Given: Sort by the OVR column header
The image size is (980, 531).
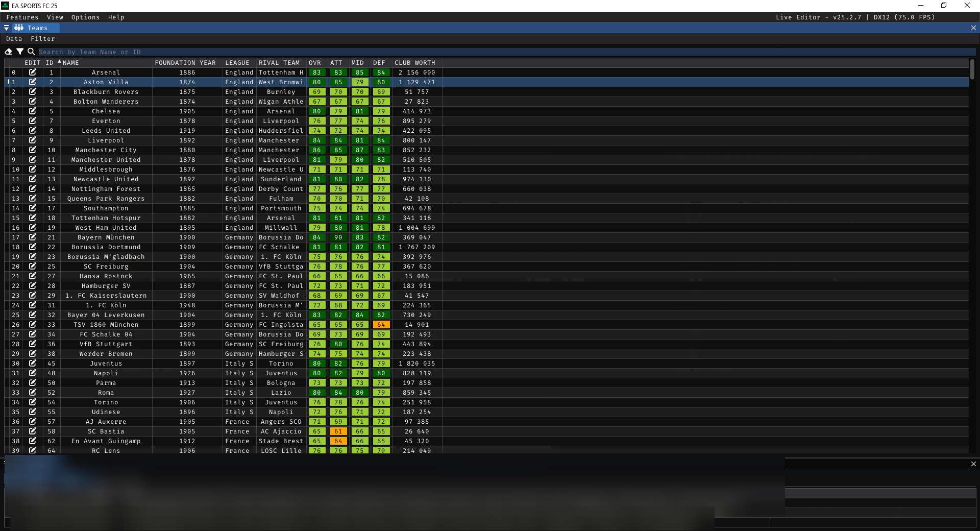Looking at the screenshot, I should tap(315, 63).
